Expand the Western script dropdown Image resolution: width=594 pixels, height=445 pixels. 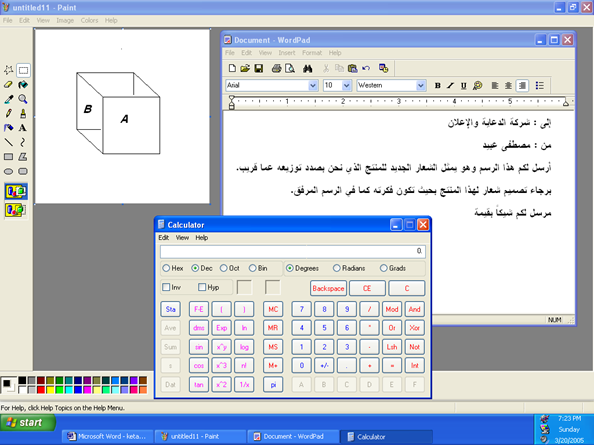point(420,86)
